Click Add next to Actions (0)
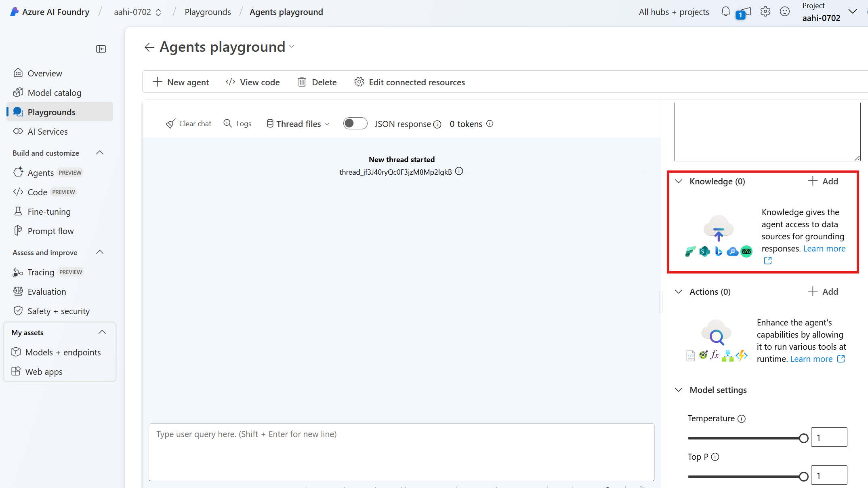The height and width of the screenshot is (488, 868). [x=823, y=292]
